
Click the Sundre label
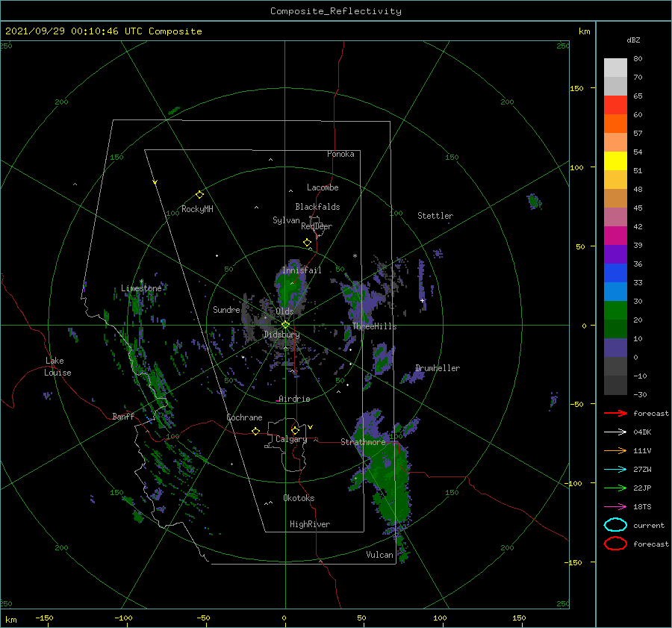226,310
